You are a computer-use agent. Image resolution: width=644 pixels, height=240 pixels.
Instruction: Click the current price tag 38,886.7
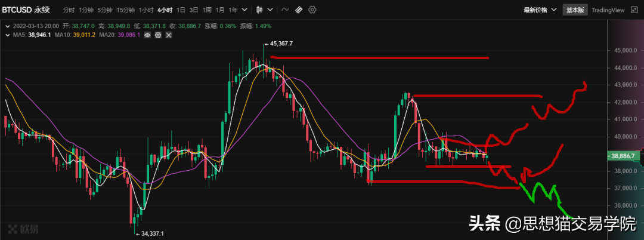pos(623,156)
